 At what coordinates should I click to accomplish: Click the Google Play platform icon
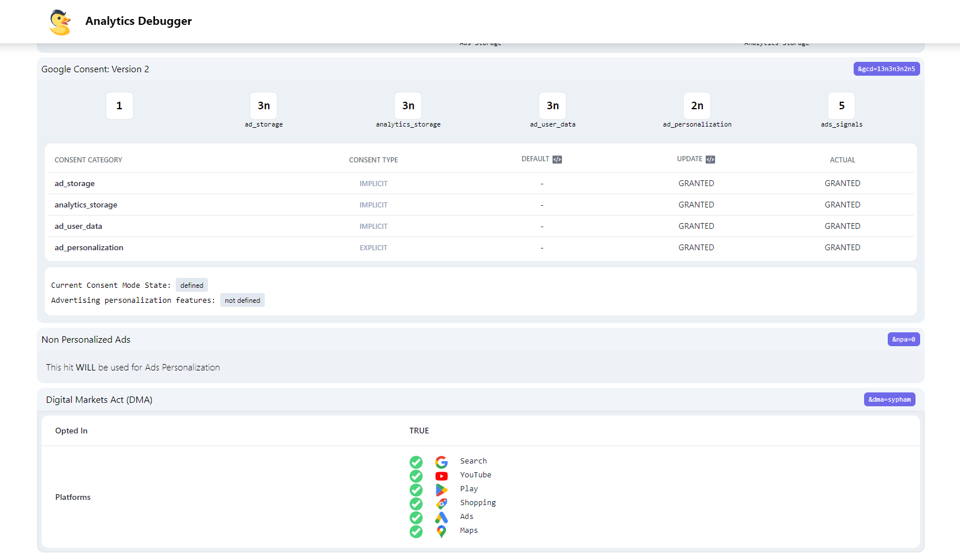click(442, 489)
